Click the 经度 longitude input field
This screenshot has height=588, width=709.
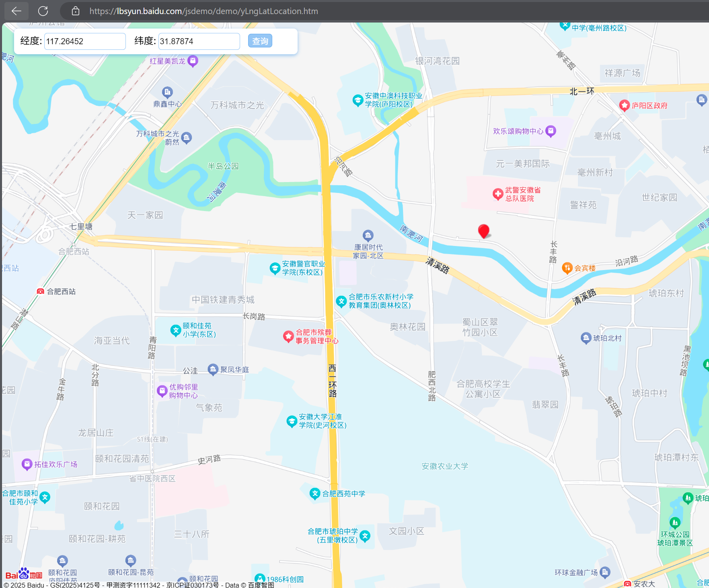point(84,41)
